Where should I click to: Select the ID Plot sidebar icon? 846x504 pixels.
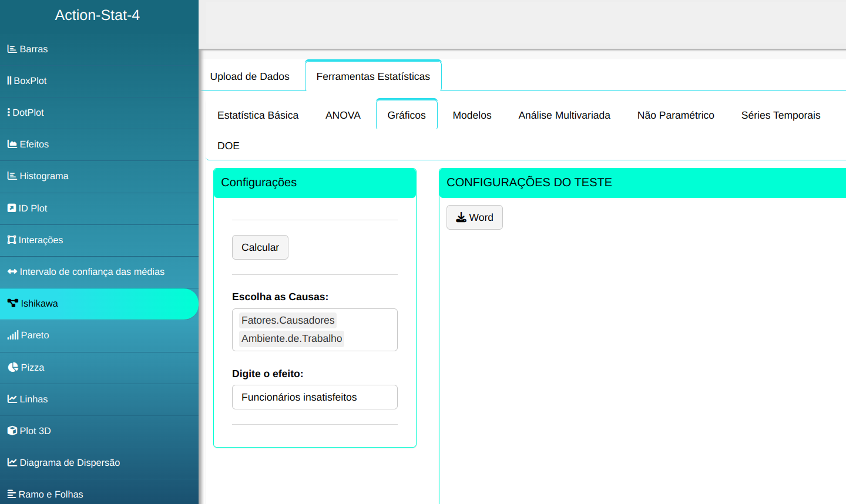[x=12, y=208]
